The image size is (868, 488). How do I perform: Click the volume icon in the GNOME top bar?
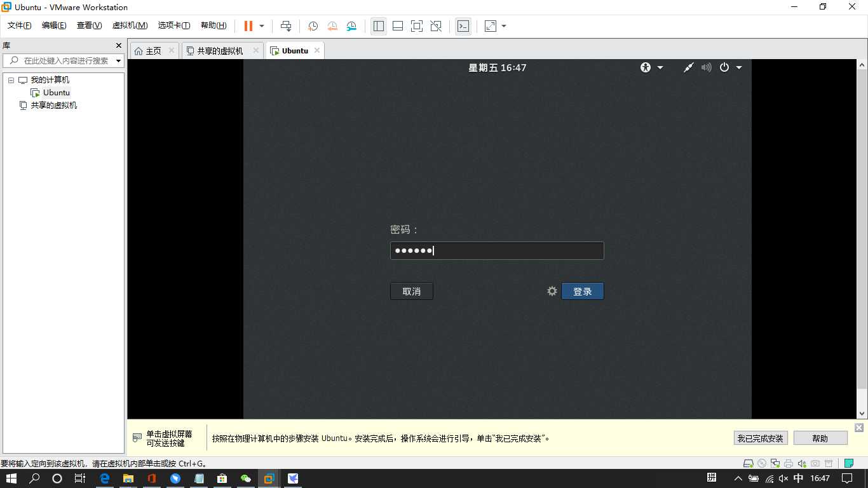tap(706, 67)
